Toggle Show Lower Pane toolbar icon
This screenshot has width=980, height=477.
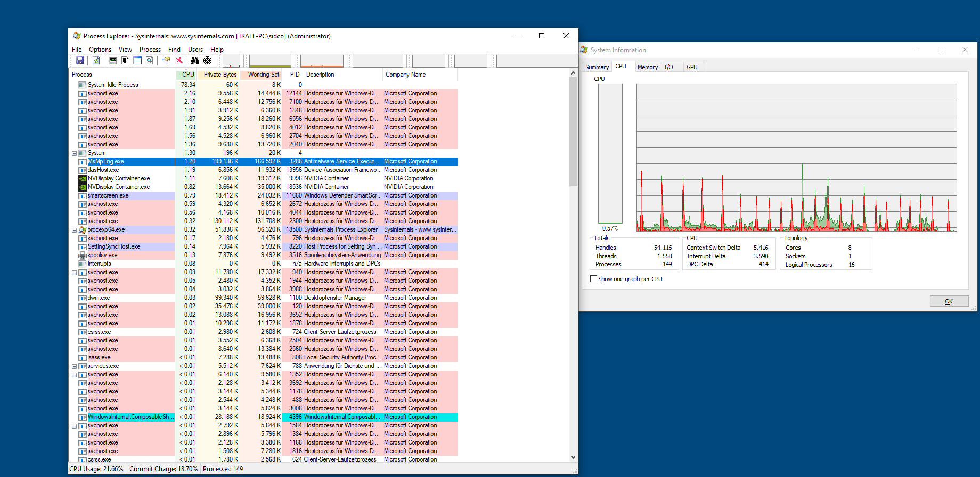click(137, 61)
